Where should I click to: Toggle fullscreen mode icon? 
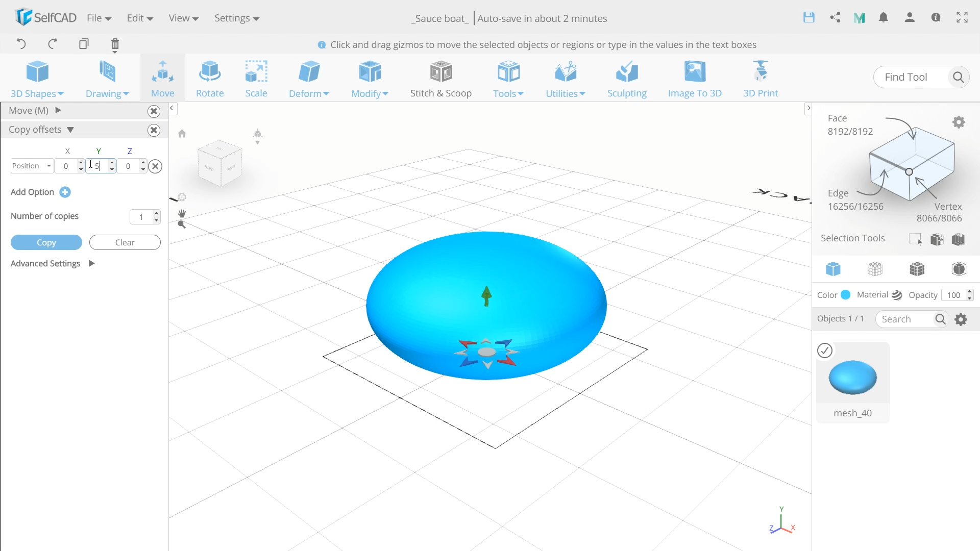(x=962, y=17)
